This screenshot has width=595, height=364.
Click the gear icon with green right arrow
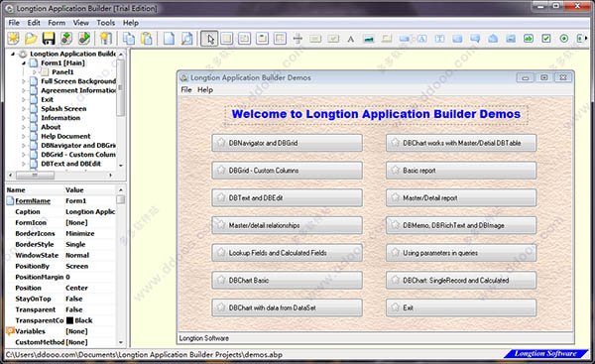(84, 39)
